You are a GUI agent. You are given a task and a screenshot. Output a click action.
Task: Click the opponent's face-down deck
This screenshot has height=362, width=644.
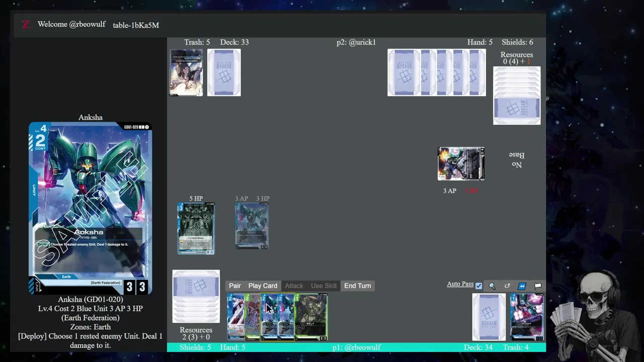click(x=224, y=72)
